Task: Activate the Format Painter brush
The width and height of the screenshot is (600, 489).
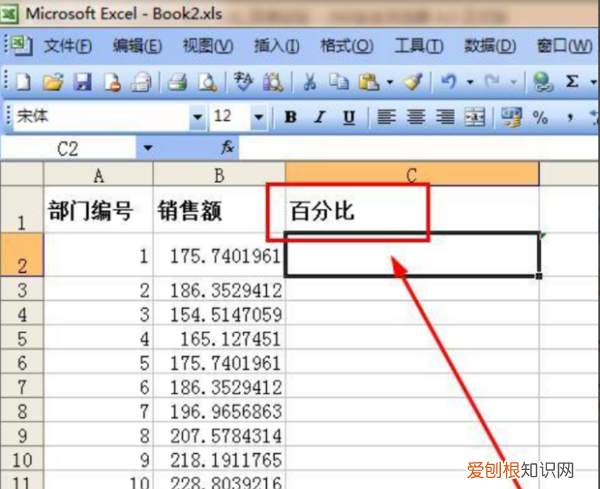Action: [x=413, y=82]
